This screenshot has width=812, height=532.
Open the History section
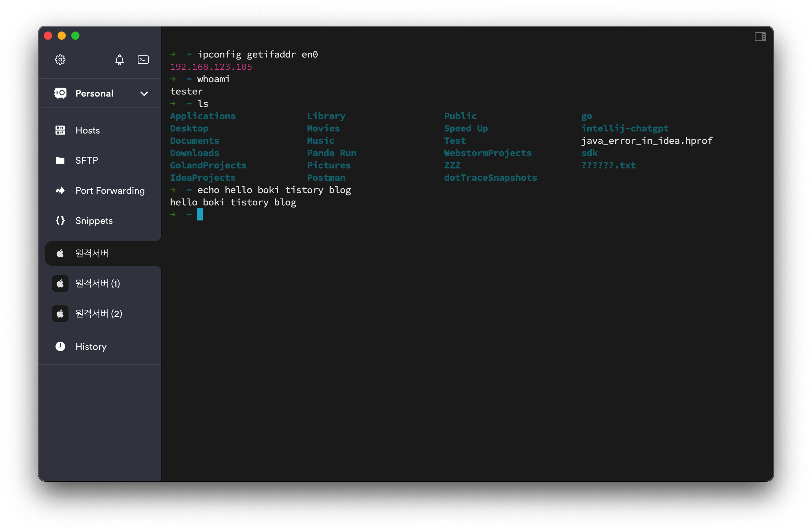pyautogui.click(x=91, y=346)
